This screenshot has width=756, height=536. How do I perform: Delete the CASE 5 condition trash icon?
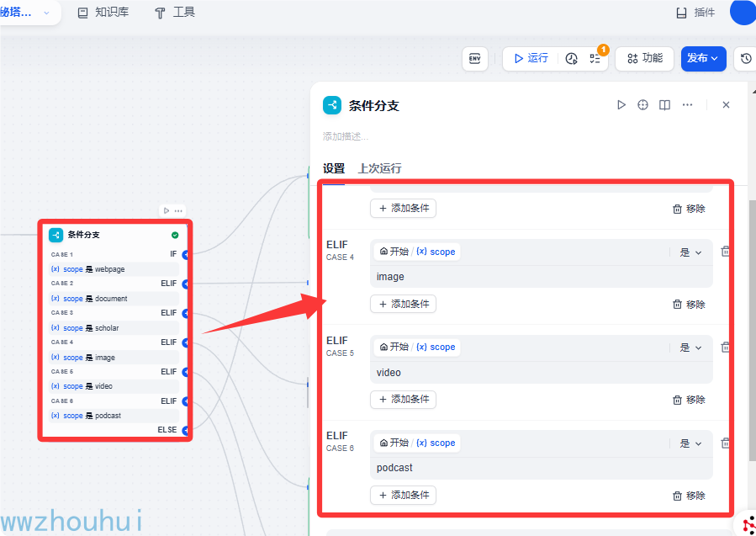[725, 347]
